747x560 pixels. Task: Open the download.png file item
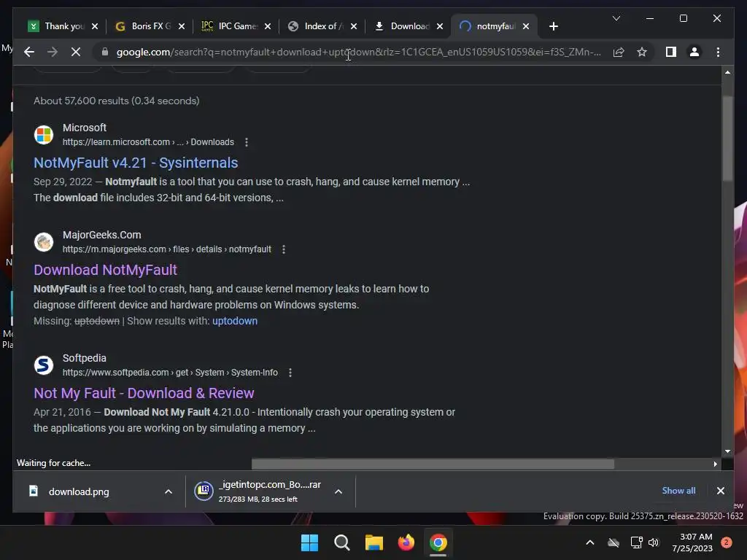[x=79, y=491]
